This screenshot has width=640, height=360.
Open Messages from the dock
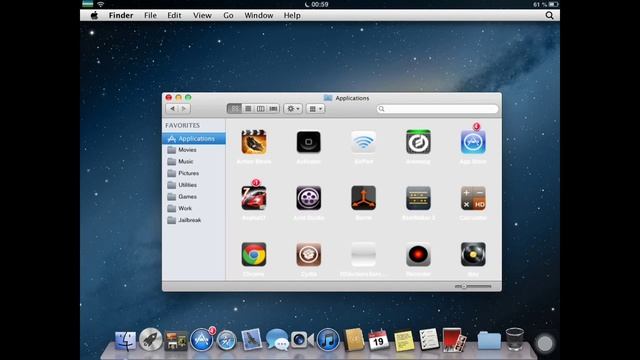pyautogui.click(x=277, y=340)
